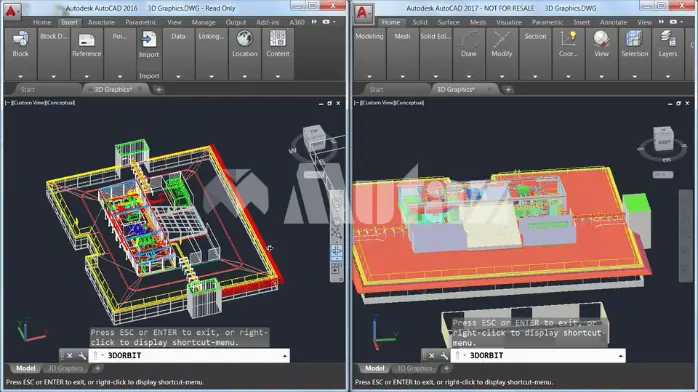Toggle ribbon minimize button in 2017 tab bar
Screen dimensions: 698x392
675,22
